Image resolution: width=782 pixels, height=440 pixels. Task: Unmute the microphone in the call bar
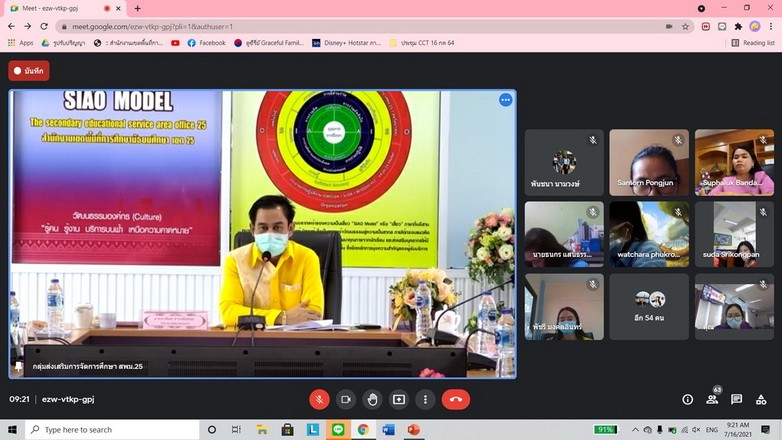[319, 399]
